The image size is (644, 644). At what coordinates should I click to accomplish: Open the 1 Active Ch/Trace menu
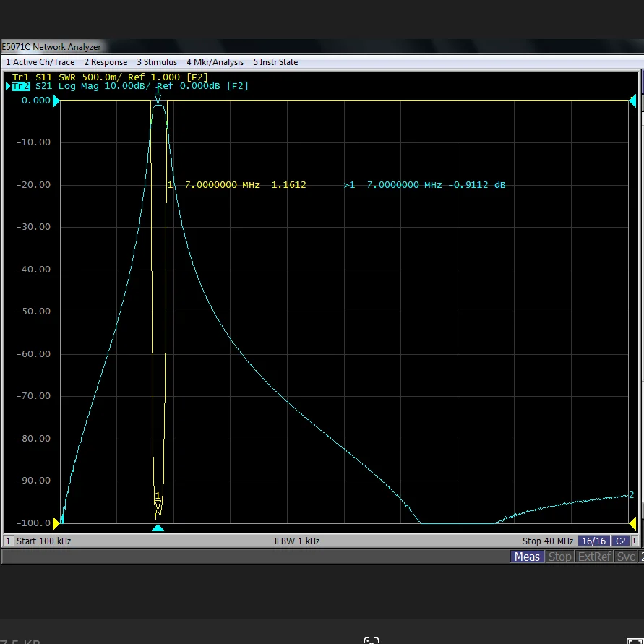pyautogui.click(x=40, y=62)
